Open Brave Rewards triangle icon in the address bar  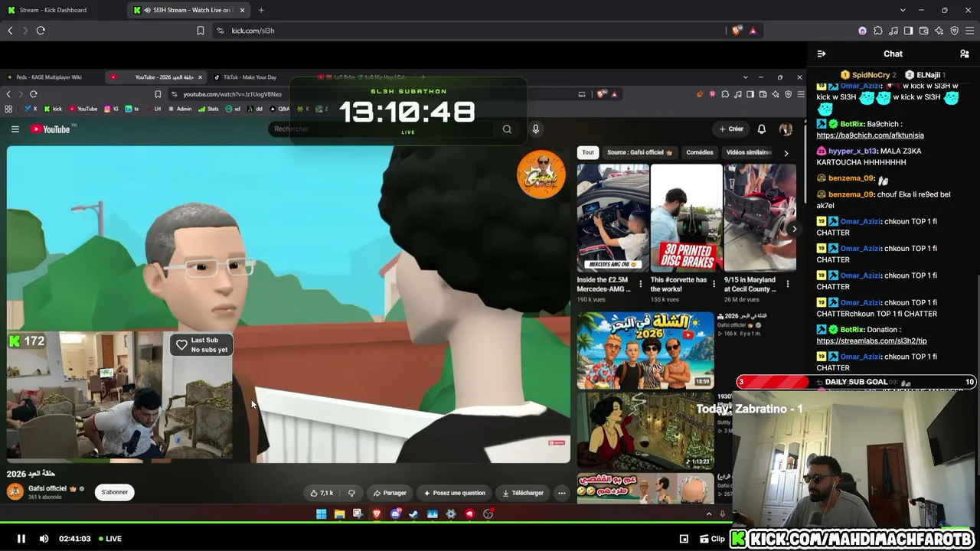[753, 31]
